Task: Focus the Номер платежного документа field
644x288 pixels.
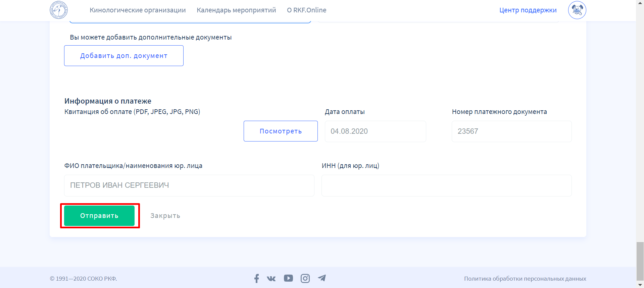Action: coord(511,131)
